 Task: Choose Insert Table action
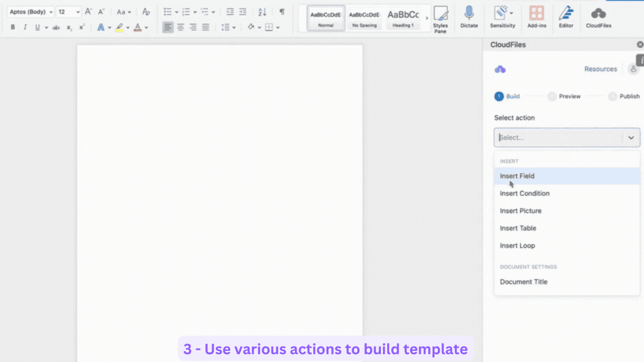(567, 228)
